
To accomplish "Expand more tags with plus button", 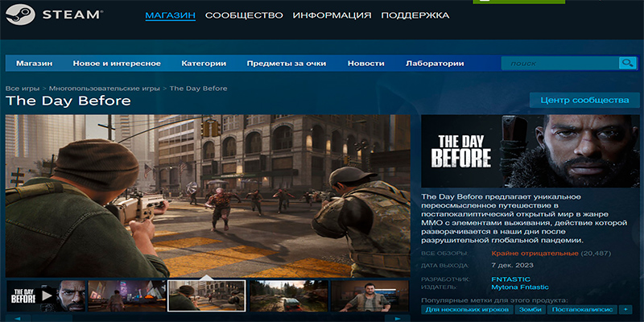I will (x=625, y=309).
